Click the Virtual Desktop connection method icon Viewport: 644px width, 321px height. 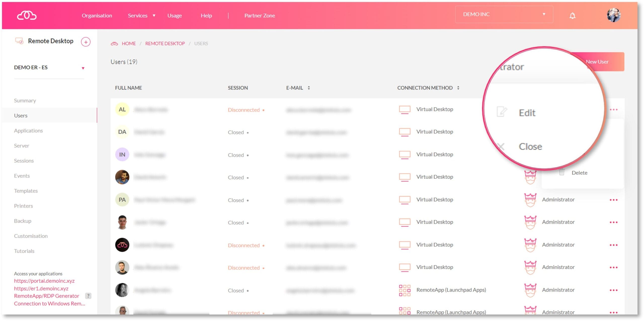[x=404, y=110]
